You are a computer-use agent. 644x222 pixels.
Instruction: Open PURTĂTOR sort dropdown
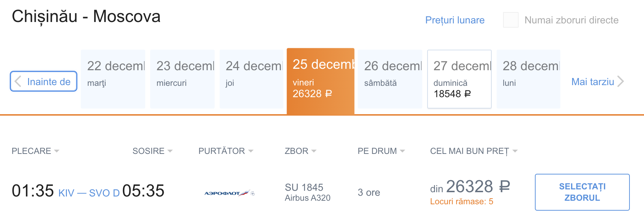[x=226, y=151]
